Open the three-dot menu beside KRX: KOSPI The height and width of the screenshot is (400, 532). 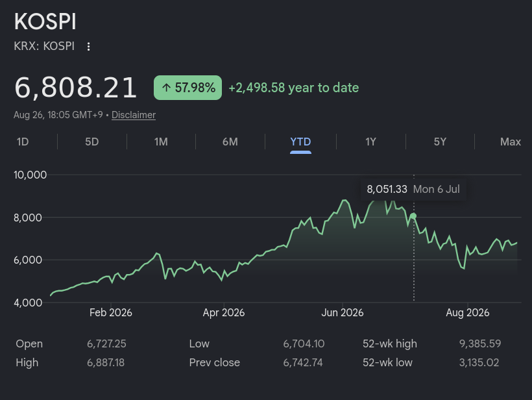point(88,47)
